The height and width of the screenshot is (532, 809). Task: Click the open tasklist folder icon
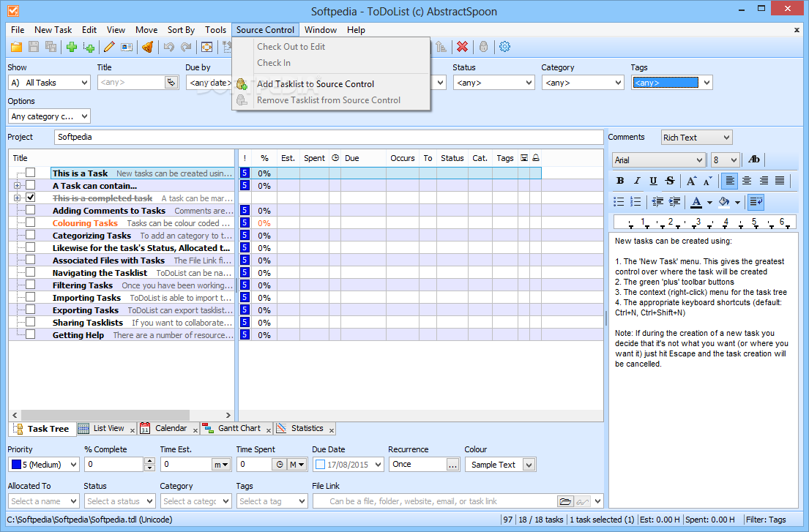point(17,47)
